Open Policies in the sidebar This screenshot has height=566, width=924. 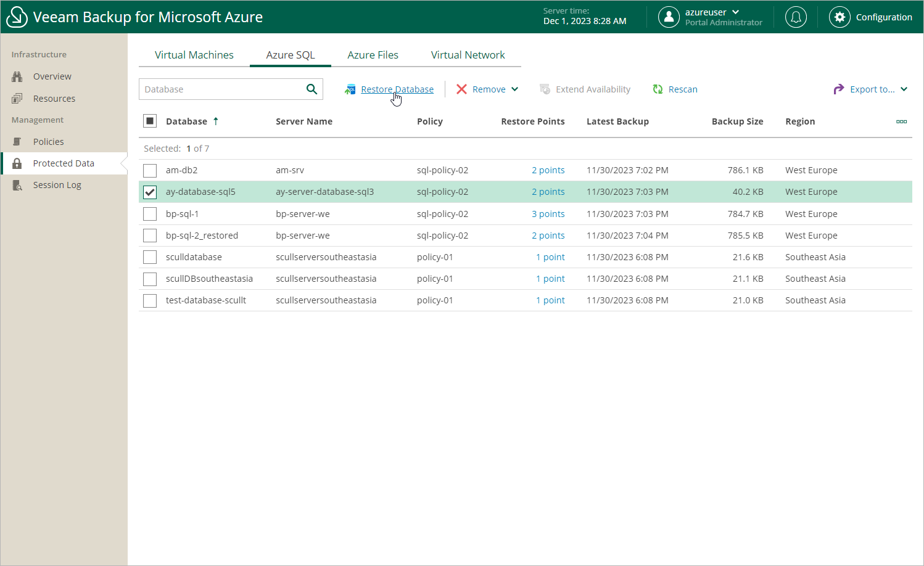pos(49,142)
